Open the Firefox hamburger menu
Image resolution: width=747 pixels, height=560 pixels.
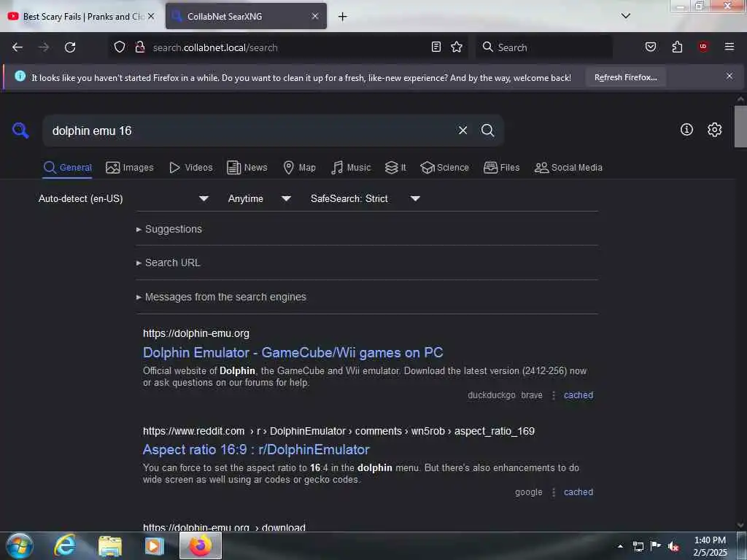(729, 47)
